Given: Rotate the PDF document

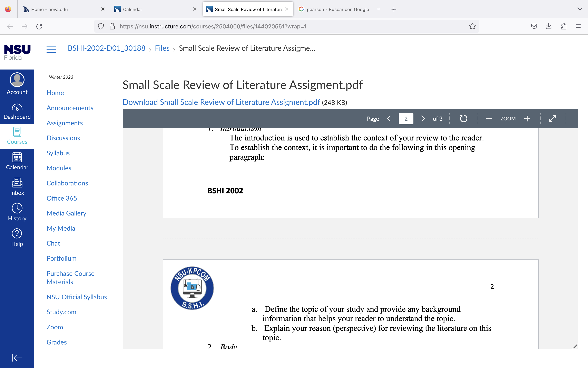Looking at the screenshot, I should coord(463,119).
